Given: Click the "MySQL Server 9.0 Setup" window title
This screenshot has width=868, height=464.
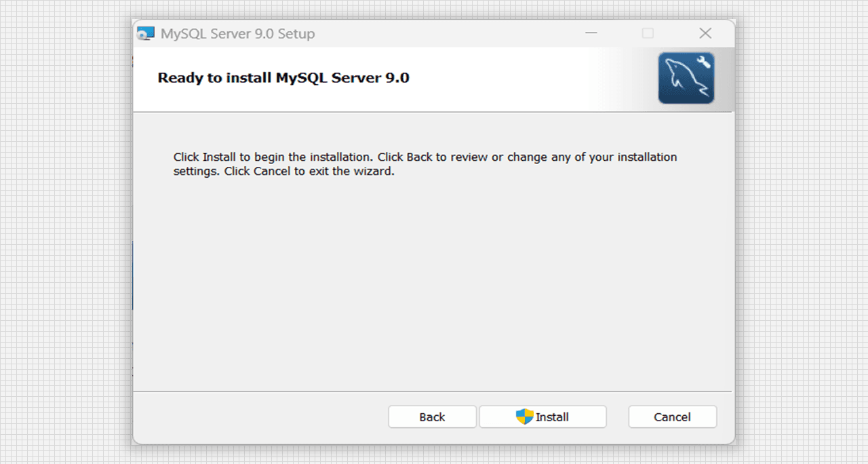Looking at the screenshot, I should [237, 34].
